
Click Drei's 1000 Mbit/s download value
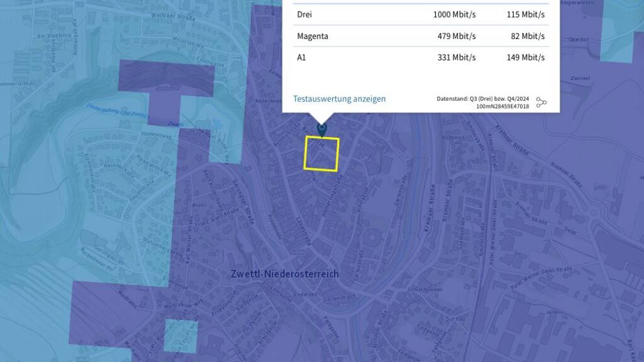point(454,14)
